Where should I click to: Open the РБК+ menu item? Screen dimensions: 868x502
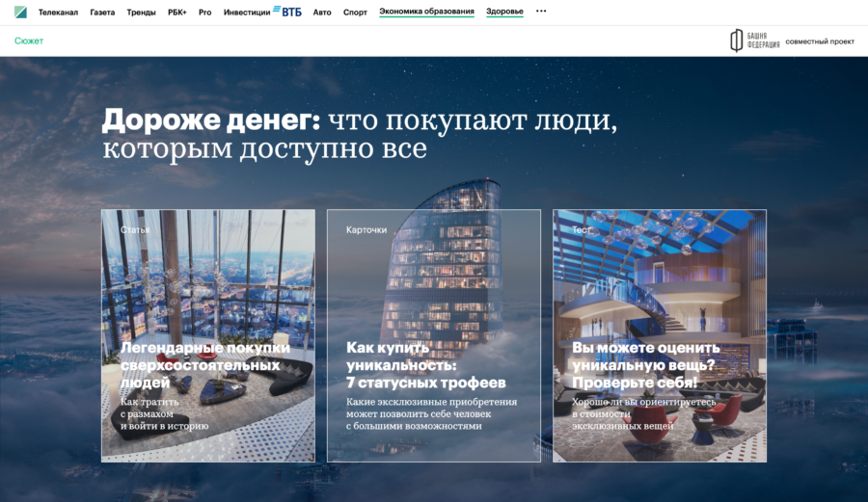(x=177, y=13)
